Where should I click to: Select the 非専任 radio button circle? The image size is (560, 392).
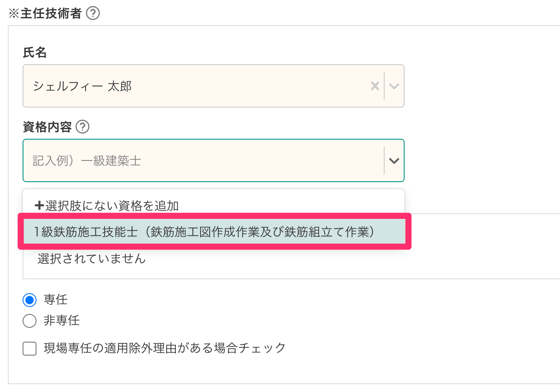coord(30,321)
